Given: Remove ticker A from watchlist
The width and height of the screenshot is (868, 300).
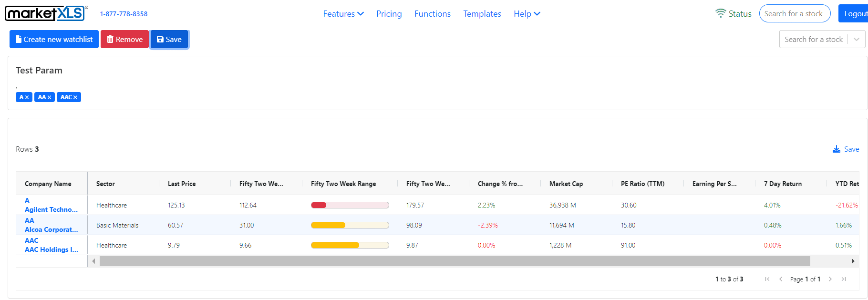Looking at the screenshot, I should 27,97.
